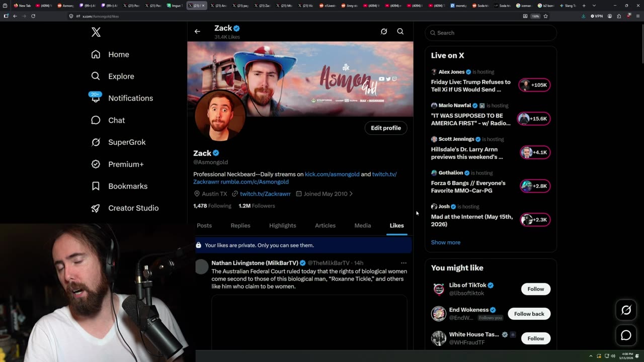Open the profile banner image
Screen dimensions: 644x362
coord(300,79)
